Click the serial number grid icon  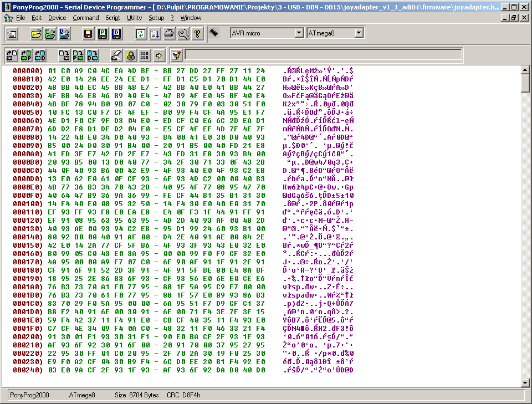coord(145,55)
